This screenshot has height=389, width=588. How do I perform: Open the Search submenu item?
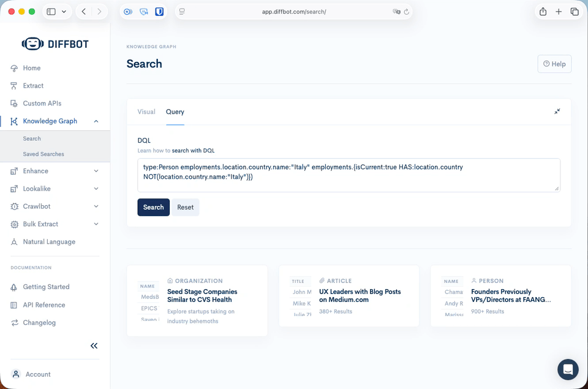[32, 138]
